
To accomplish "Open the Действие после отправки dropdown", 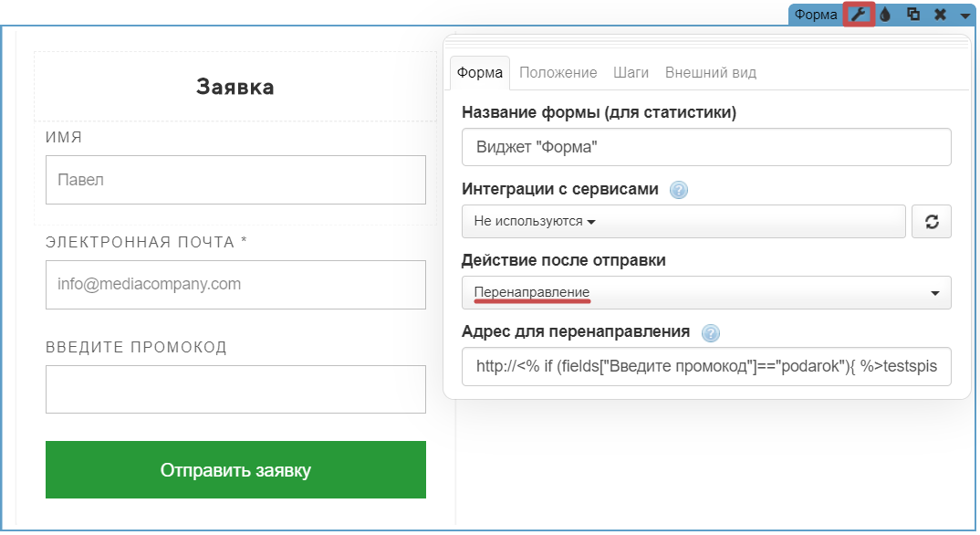I will pyautogui.click(x=706, y=293).
